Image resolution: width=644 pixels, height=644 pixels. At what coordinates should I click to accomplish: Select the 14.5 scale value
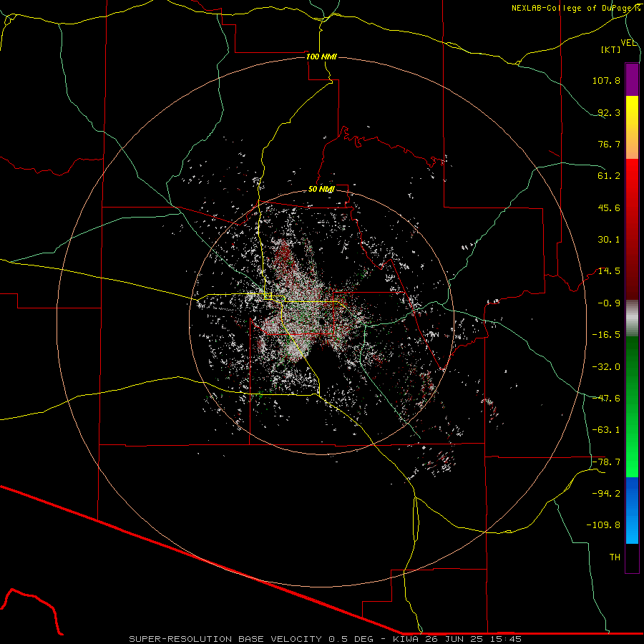click(x=609, y=271)
